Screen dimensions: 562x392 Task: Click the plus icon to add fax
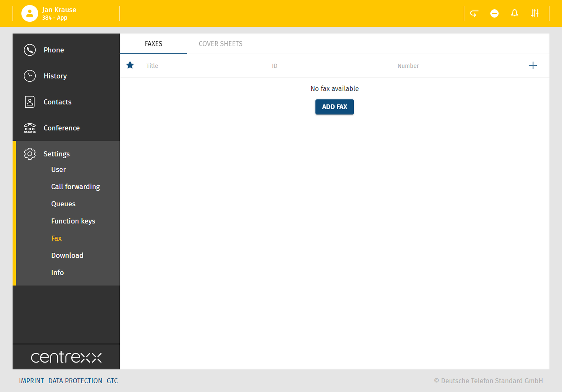tap(533, 66)
